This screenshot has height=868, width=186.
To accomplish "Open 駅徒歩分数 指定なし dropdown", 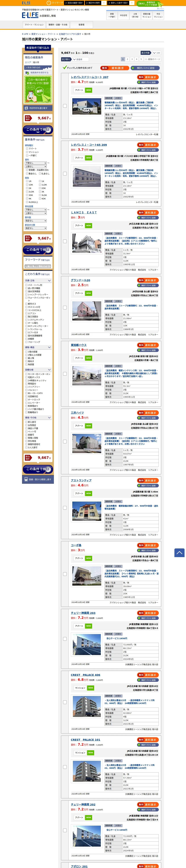I will pyautogui.click(x=36, y=228).
